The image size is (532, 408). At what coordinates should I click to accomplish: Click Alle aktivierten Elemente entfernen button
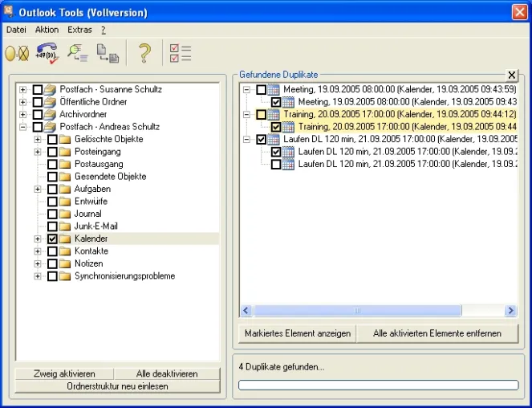pos(437,333)
